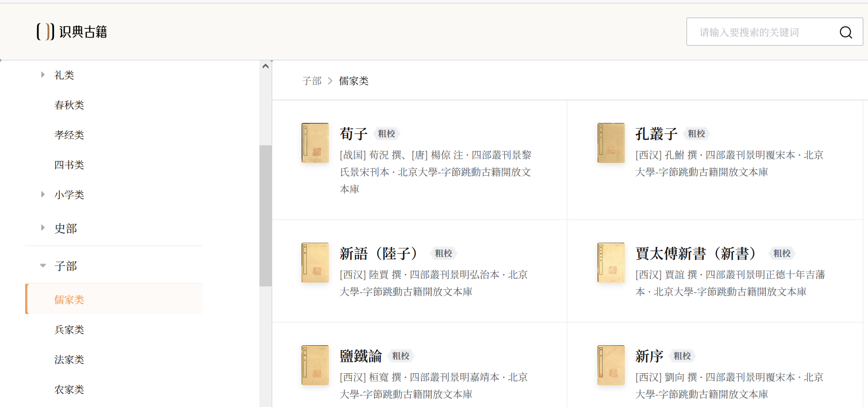Collapse the 子部 section arrow
This screenshot has height=407, width=868.
tap(43, 265)
